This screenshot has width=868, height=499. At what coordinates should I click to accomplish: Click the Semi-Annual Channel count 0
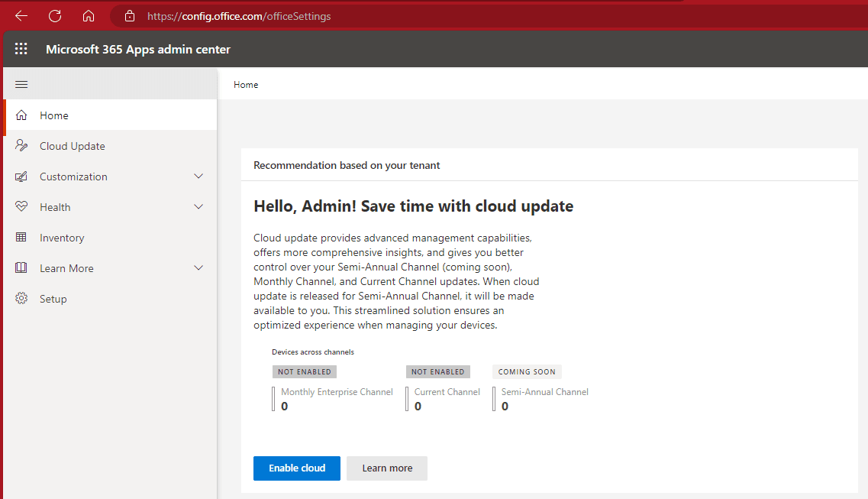click(x=505, y=406)
